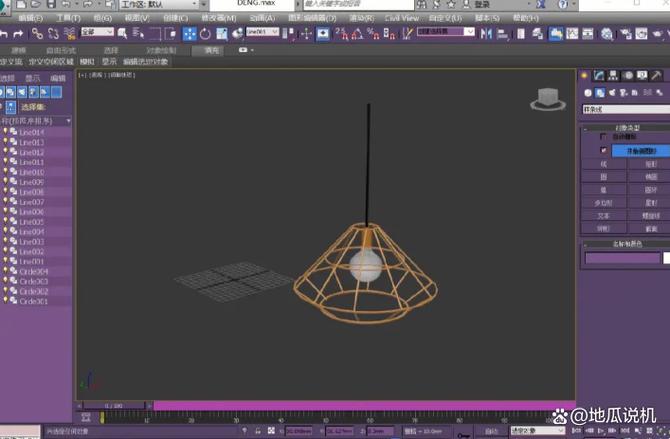The width and height of the screenshot is (670, 439).
Task: Toggle visibility bulb of Line005
Action: tap(6, 221)
